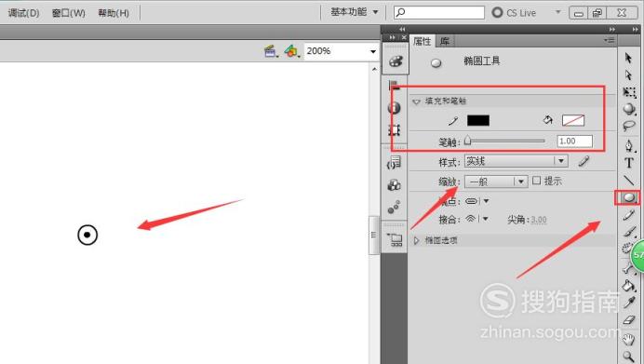This screenshot has height=364, width=644.
Task: Select the Paint Bucket tool
Action: (x=629, y=286)
